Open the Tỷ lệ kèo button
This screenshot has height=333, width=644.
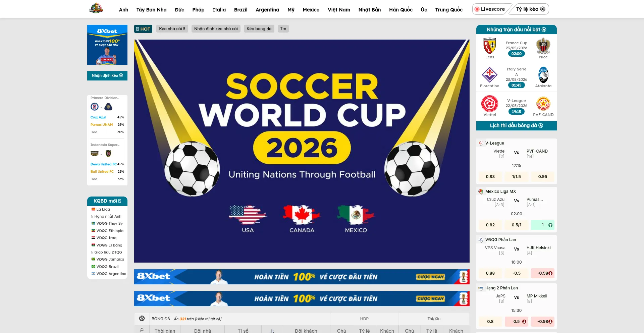pyautogui.click(x=531, y=9)
